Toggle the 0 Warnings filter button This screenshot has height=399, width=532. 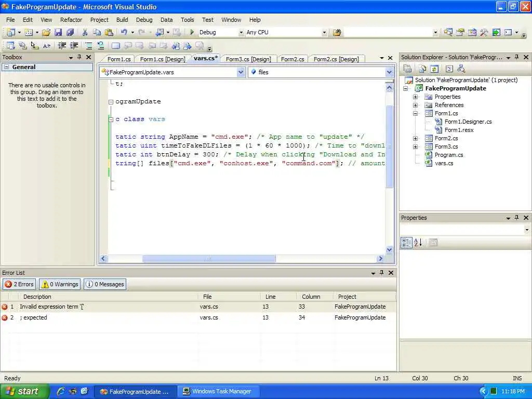(x=60, y=284)
